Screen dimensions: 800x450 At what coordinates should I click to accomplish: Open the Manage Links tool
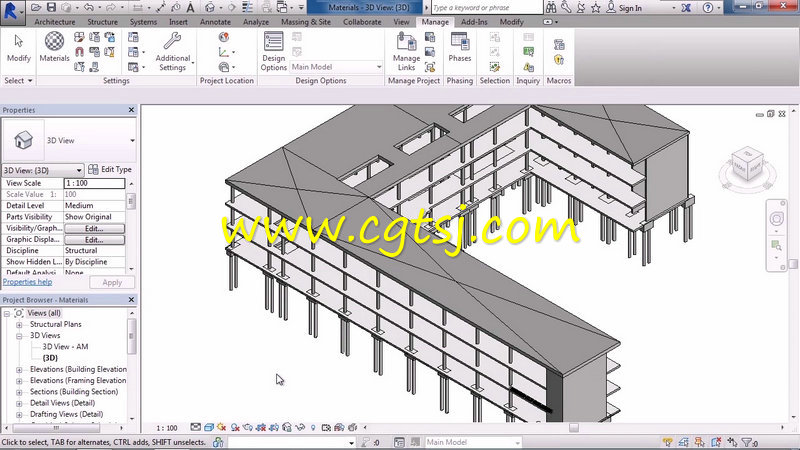[x=407, y=51]
